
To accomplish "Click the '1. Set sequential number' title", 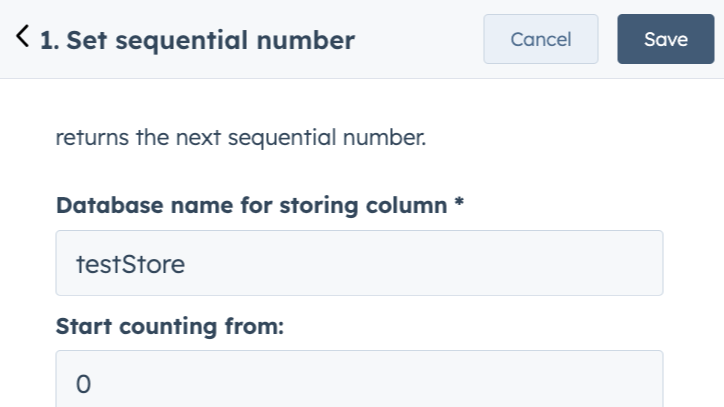I will click(x=197, y=40).
